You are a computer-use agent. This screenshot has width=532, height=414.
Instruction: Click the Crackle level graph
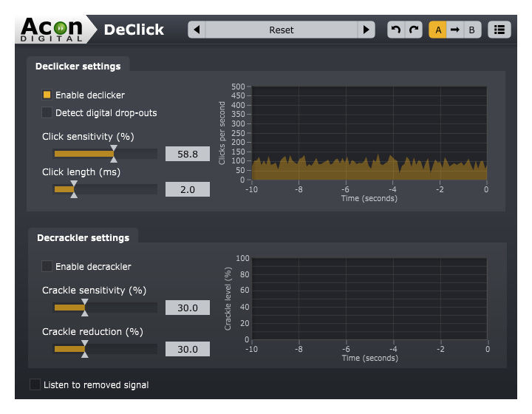click(x=369, y=299)
